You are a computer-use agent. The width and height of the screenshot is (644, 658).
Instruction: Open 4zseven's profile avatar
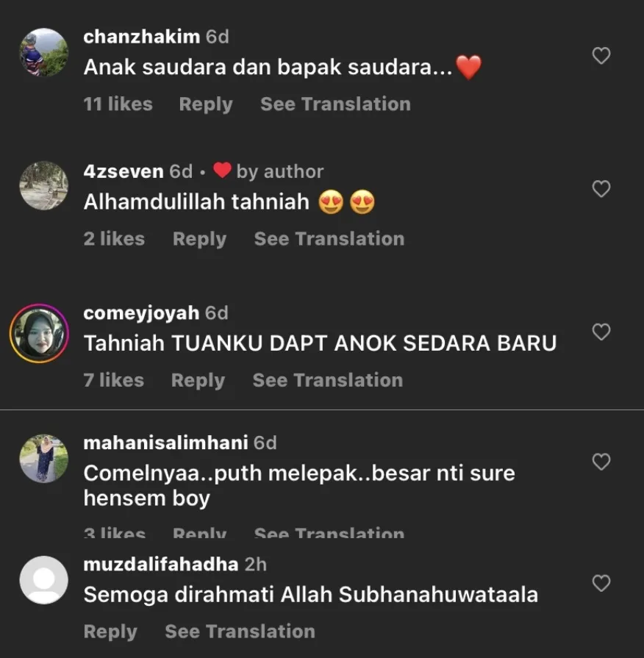point(43,185)
